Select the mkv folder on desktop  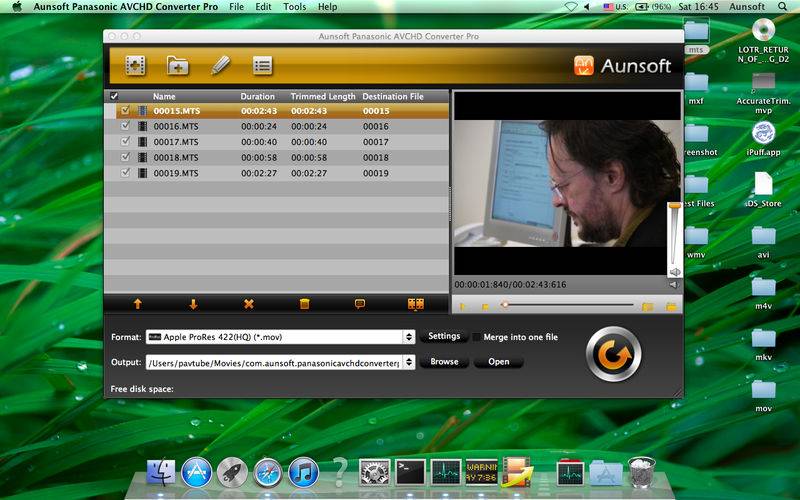point(763,344)
